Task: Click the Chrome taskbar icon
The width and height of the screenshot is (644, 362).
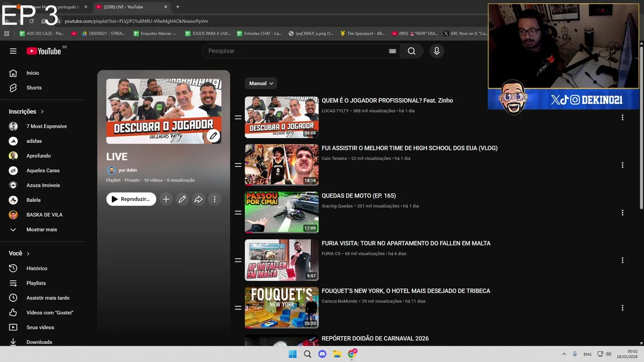Action: [352, 354]
